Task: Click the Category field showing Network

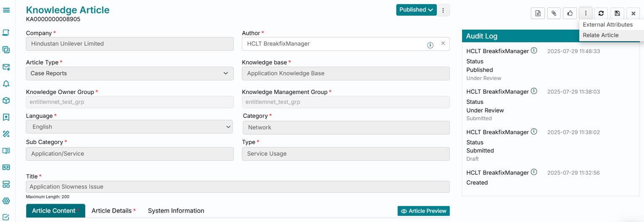Action: [x=346, y=128]
